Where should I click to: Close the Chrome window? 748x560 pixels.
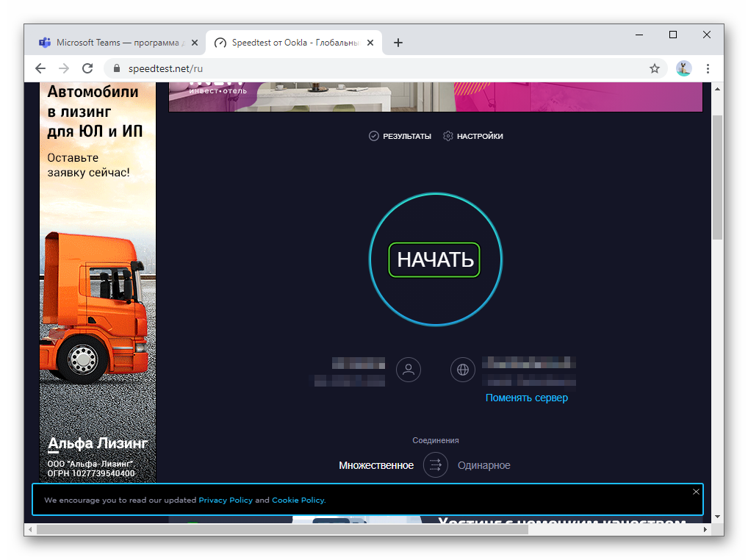coord(707,35)
